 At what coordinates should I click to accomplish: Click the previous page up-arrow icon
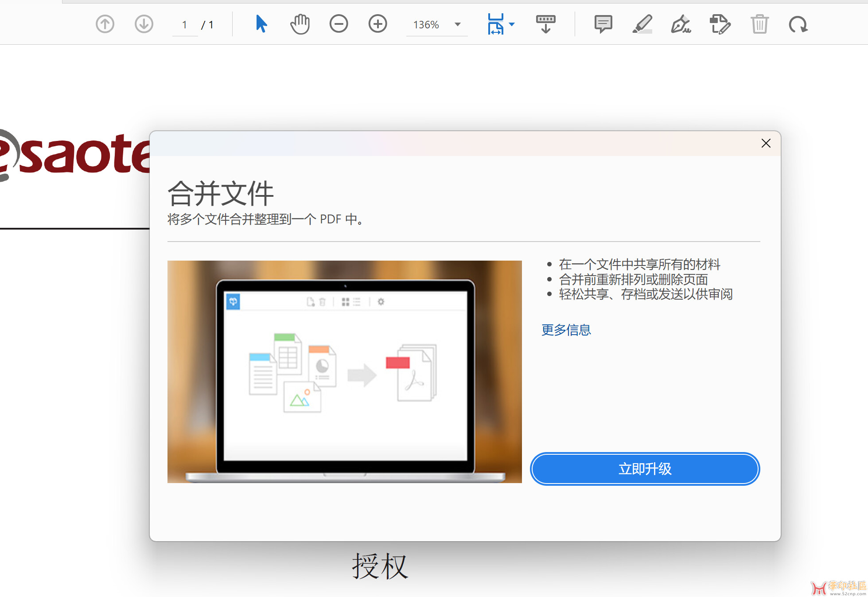point(105,24)
